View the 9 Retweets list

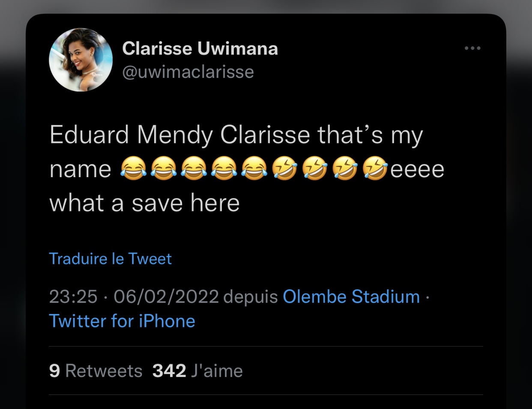96,371
